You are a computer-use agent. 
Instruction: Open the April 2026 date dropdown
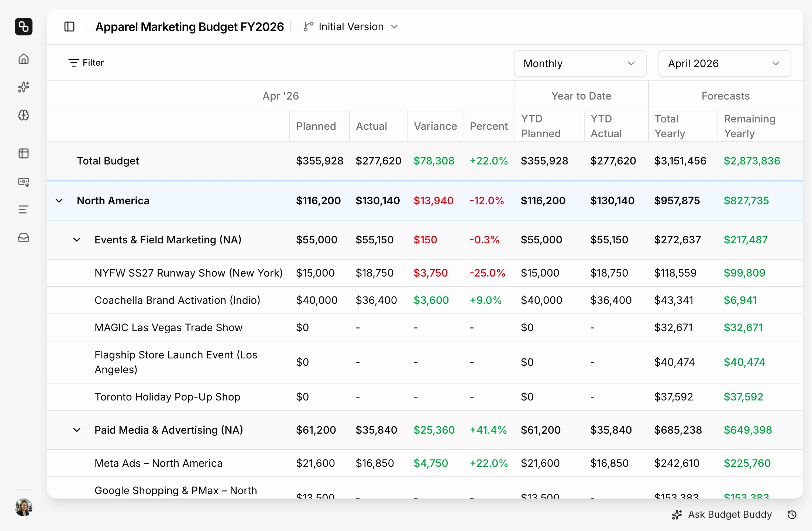[x=725, y=63]
